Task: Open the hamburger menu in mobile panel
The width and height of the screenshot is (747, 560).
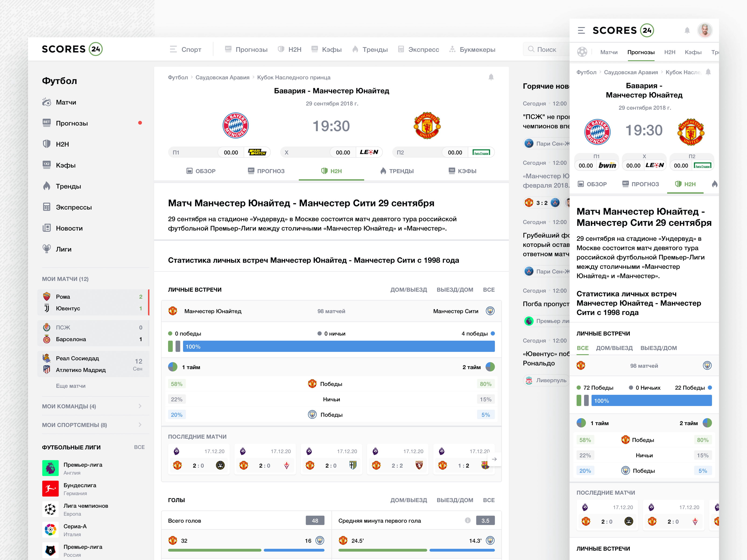Action: pyautogui.click(x=581, y=30)
